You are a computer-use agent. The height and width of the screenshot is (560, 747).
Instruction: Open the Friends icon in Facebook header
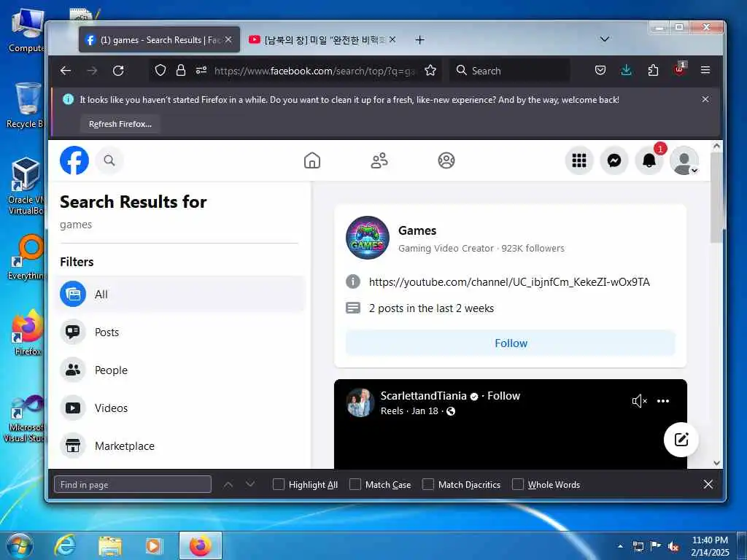click(x=379, y=160)
